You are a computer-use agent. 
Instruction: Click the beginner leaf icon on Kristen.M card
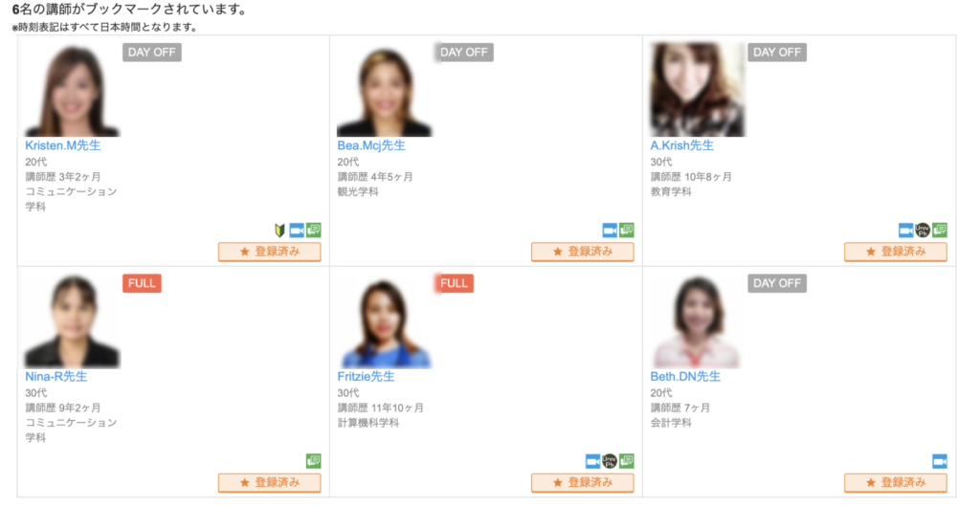pos(280,231)
